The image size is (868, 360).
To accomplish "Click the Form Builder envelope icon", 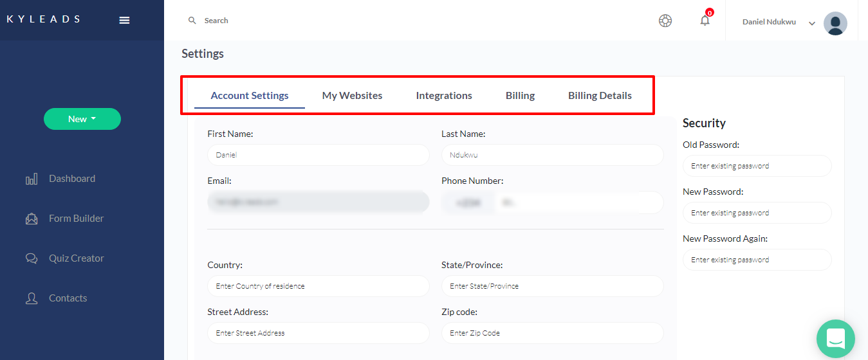I will (32, 219).
